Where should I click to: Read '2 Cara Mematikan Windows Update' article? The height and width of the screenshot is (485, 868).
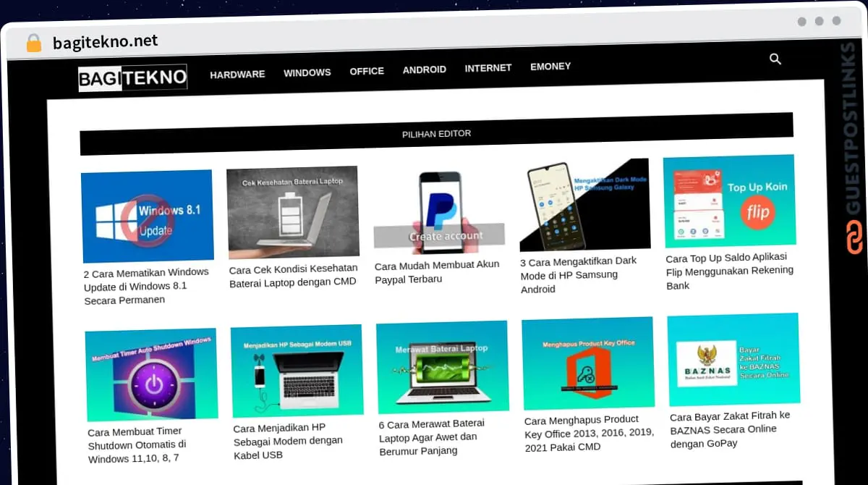[147, 286]
